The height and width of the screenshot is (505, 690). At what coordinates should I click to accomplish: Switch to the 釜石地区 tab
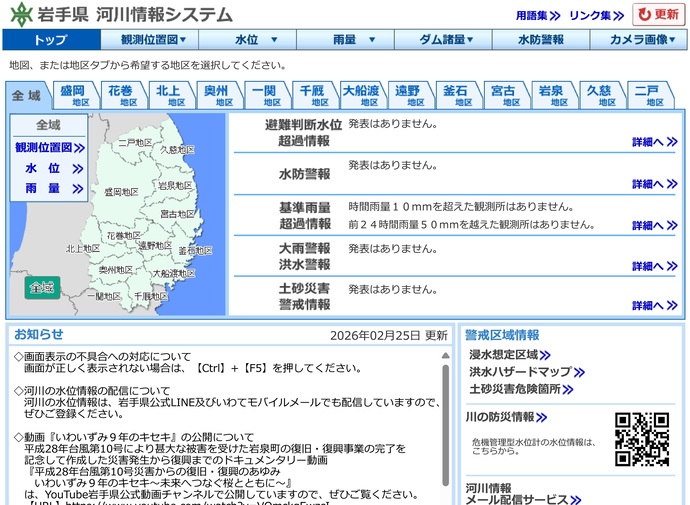click(457, 95)
